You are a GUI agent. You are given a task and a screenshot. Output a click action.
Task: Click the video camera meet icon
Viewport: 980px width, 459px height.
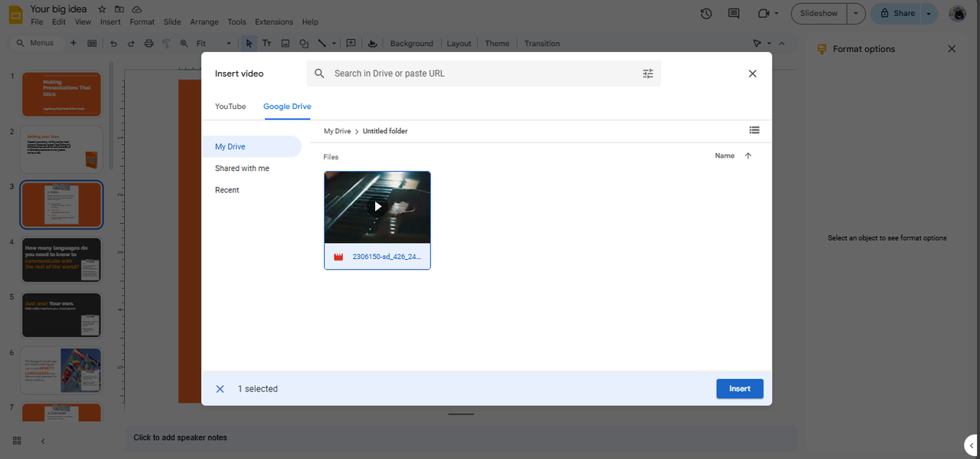[x=763, y=13]
